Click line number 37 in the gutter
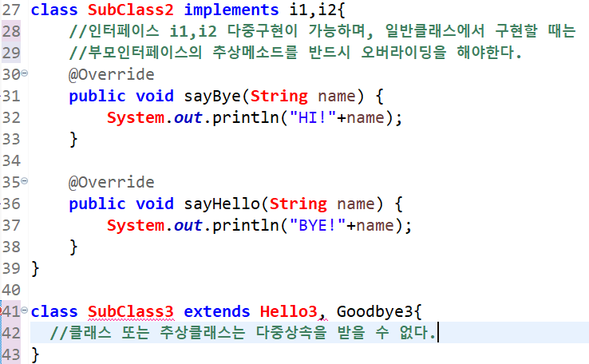 pos(11,225)
